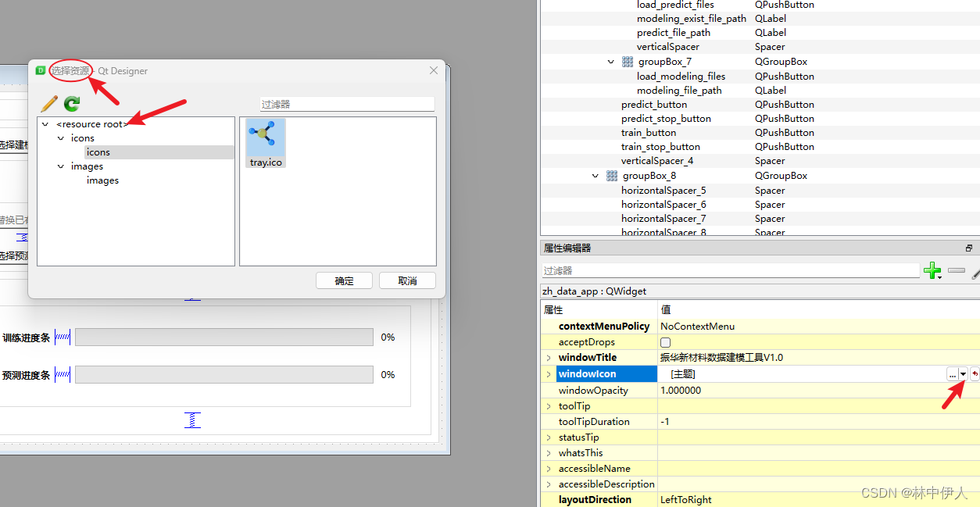Click the 确定 button to confirm
Screen dimensions: 980x507
point(344,280)
